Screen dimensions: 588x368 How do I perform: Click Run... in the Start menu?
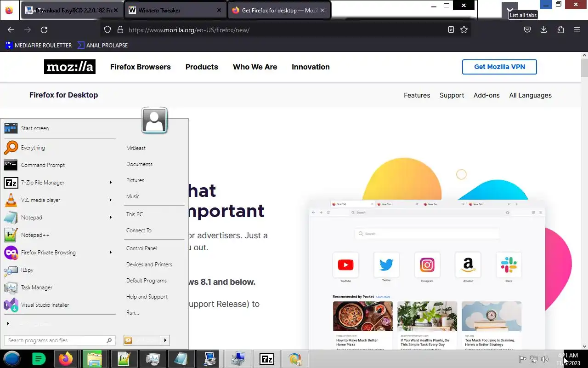click(133, 313)
